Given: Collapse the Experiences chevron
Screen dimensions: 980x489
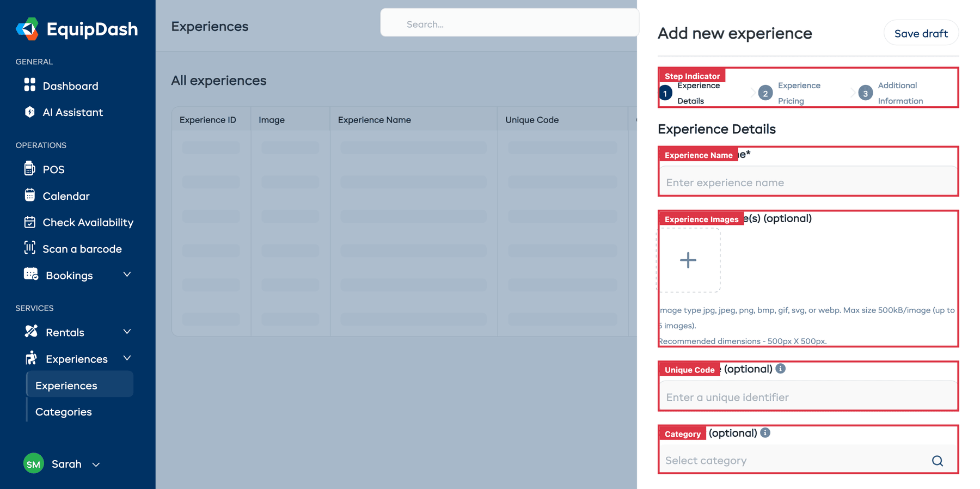Looking at the screenshot, I should 127,358.
